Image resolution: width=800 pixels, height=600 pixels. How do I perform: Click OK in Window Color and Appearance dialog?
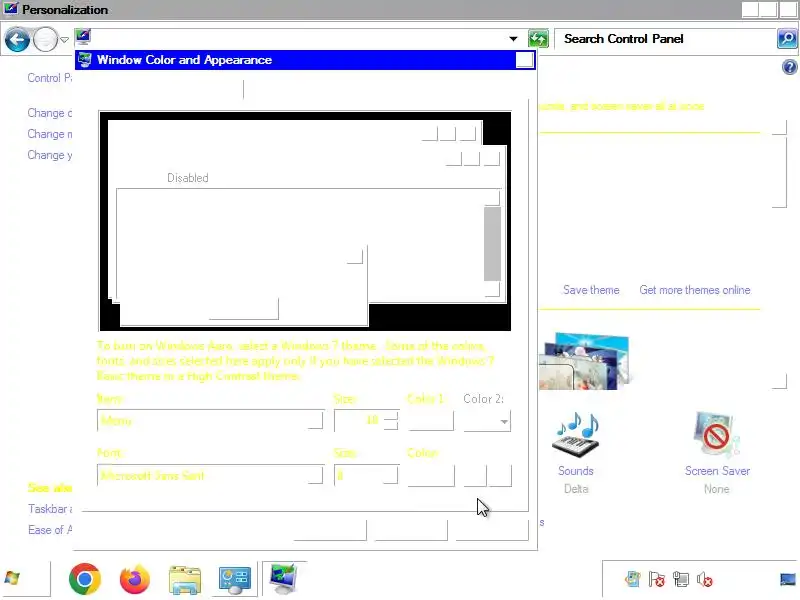tap(330, 530)
